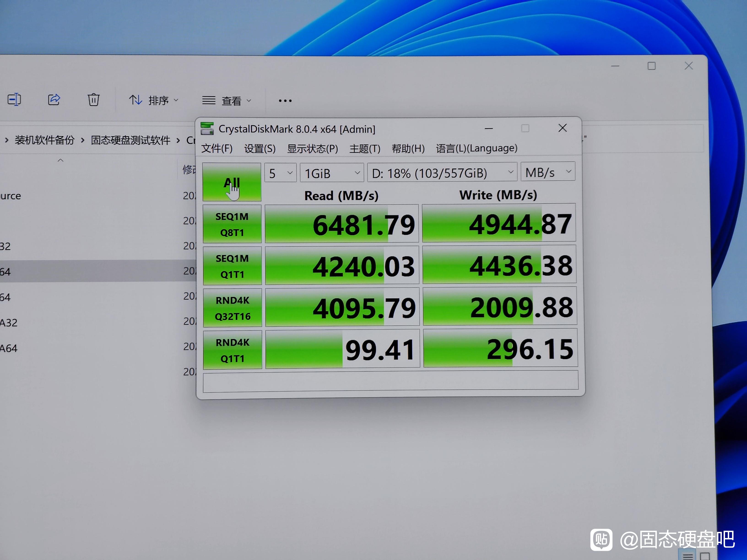Run the SEQ1M Q8T1 test
The image size is (747, 560).
point(232,224)
